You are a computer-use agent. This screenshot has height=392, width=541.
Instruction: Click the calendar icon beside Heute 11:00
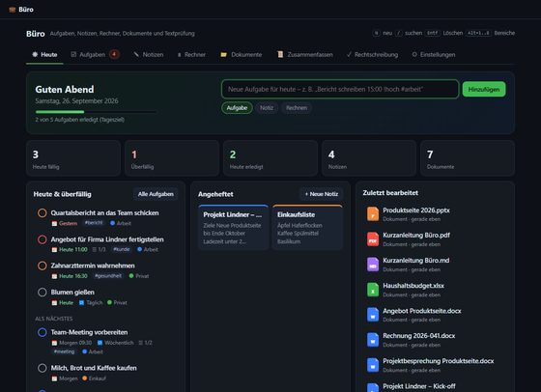[54, 250]
